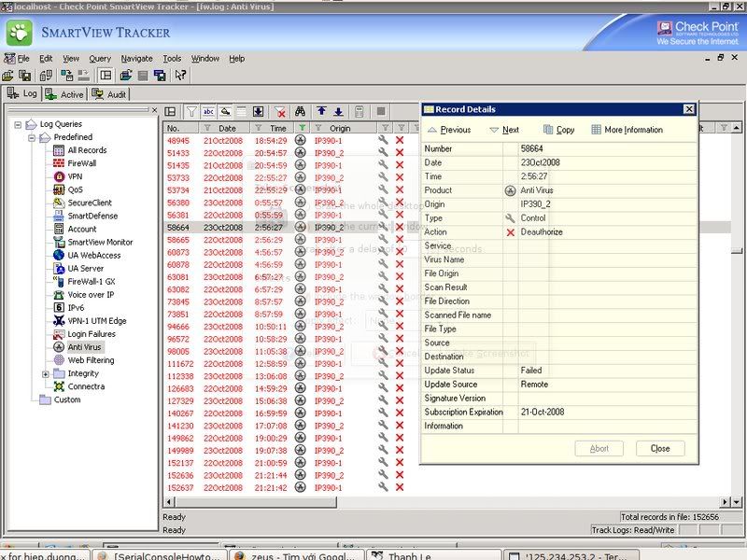Select the Voice over IP query
The image size is (747, 560).
coord(91,295)
